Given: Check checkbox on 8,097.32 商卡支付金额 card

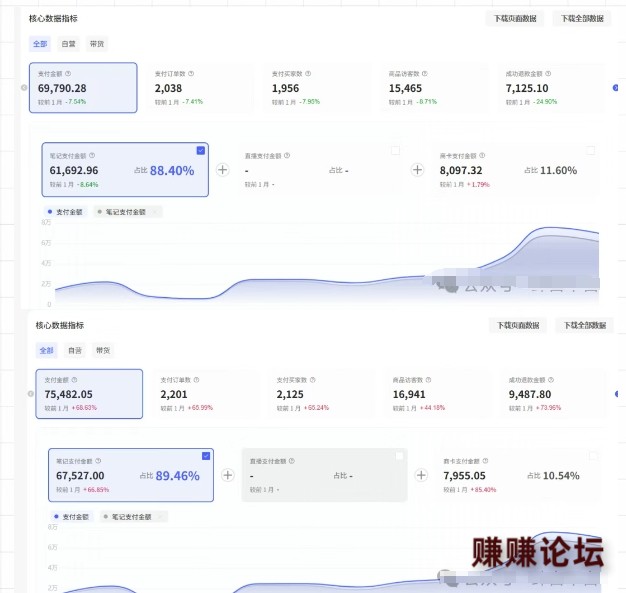Looking at the screenshot, I should (590, 151).
